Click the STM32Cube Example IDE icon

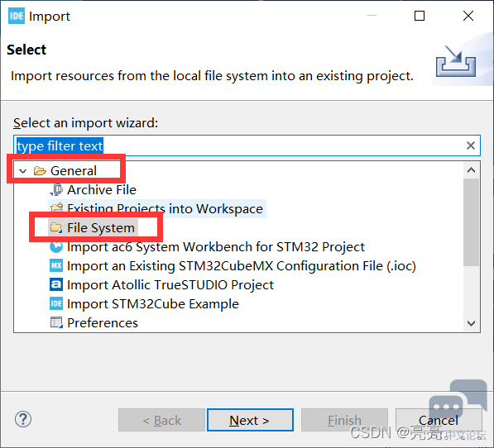[56, 303]
